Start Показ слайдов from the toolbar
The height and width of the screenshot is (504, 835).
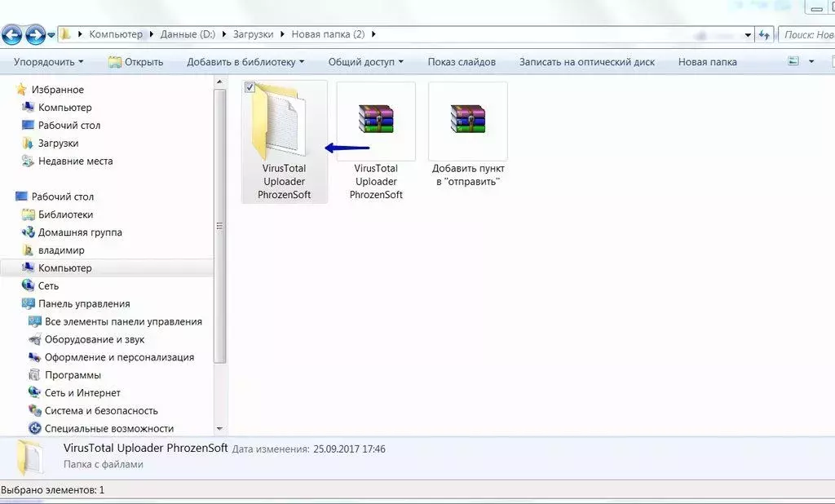point(462,62)
